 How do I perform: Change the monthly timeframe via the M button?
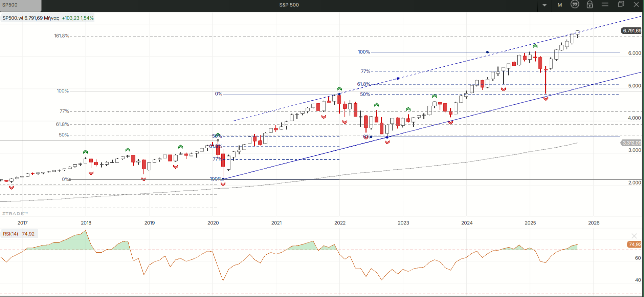pyautogui.click(x=560, y=5)
